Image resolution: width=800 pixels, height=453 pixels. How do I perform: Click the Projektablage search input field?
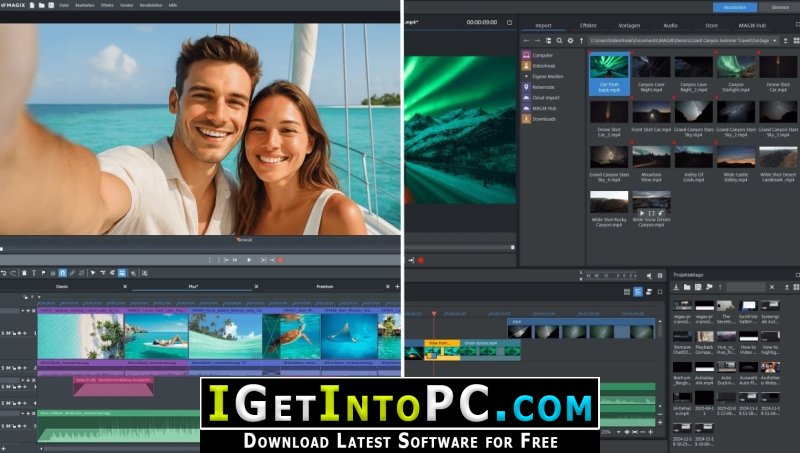tap(745, 288)
